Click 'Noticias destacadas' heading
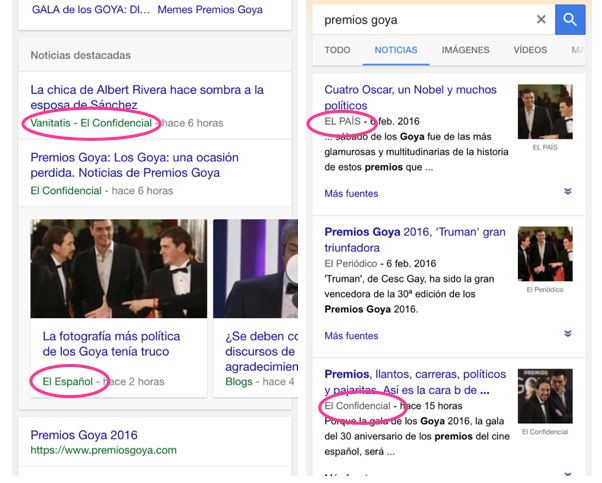602x483 pixels. pos(81,55)
